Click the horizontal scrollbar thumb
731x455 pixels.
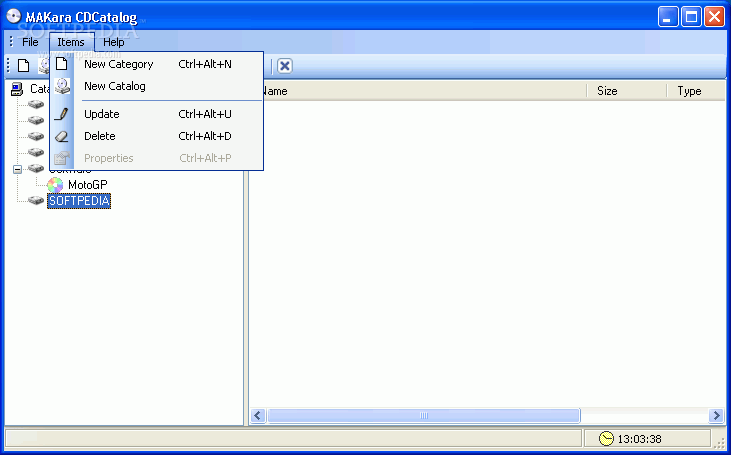coord(424,415)
